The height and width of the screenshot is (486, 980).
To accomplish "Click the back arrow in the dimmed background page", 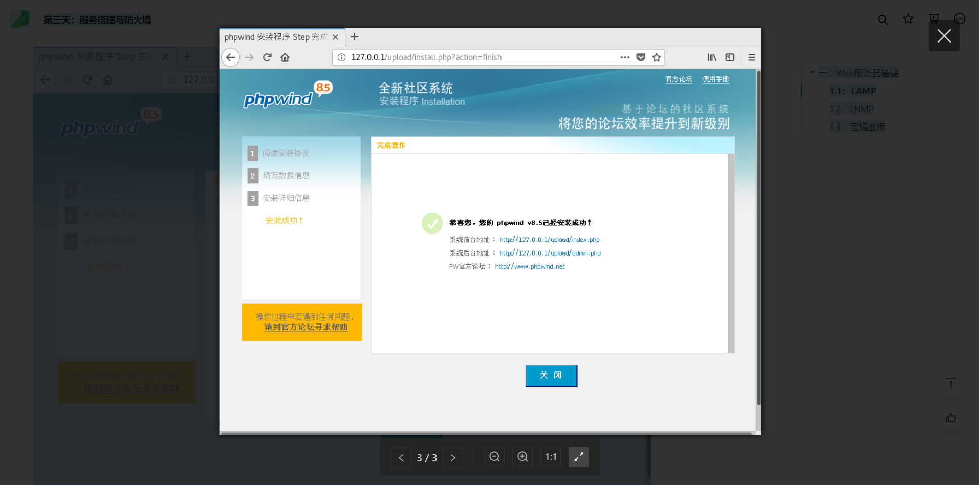I will pos(46,80).
